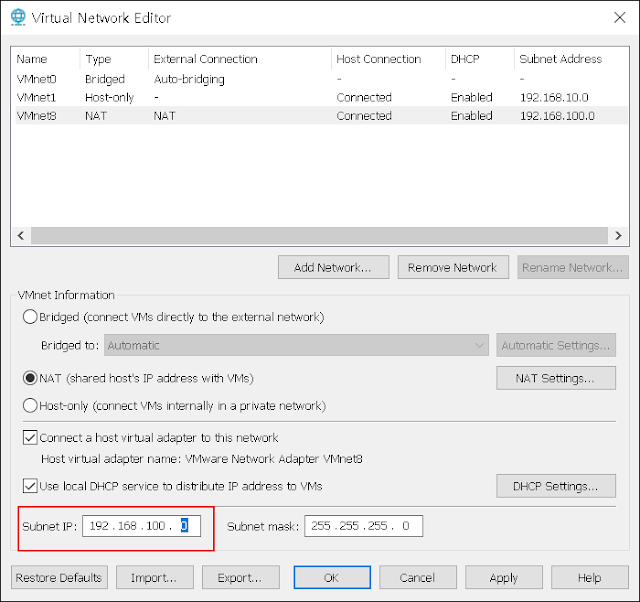
Task: Open Automatic Settings
Action: click(556, 345)
